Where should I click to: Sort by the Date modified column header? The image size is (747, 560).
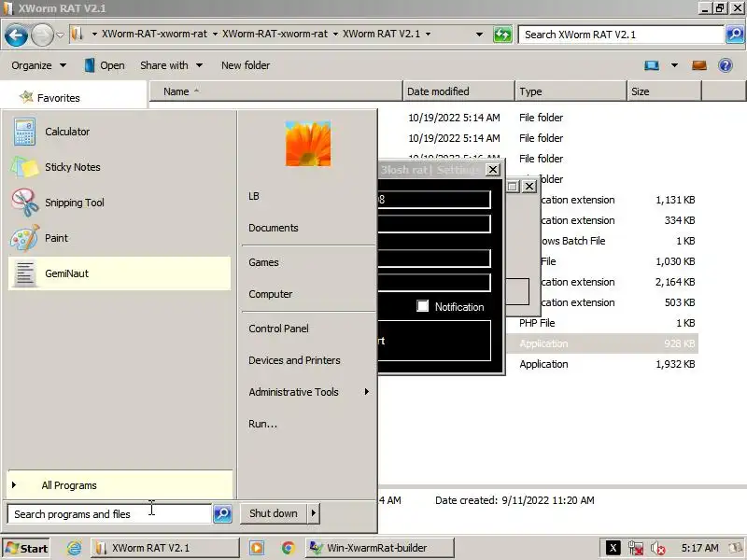click(458, 91)
